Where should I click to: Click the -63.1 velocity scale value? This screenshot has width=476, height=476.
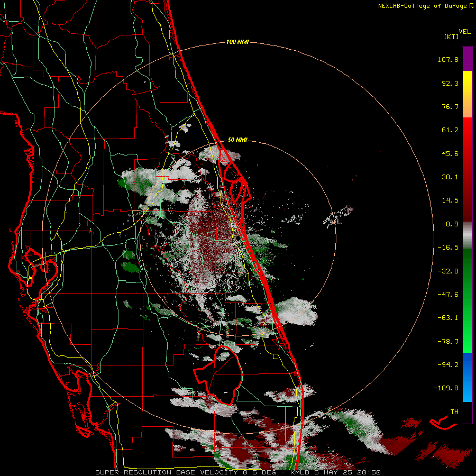(x=448, y=318)
